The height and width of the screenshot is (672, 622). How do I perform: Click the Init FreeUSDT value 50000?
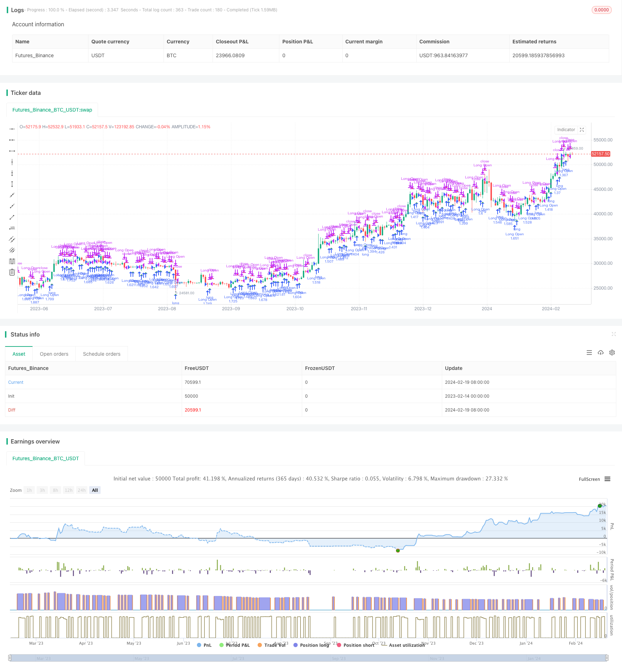click(191, 396)
